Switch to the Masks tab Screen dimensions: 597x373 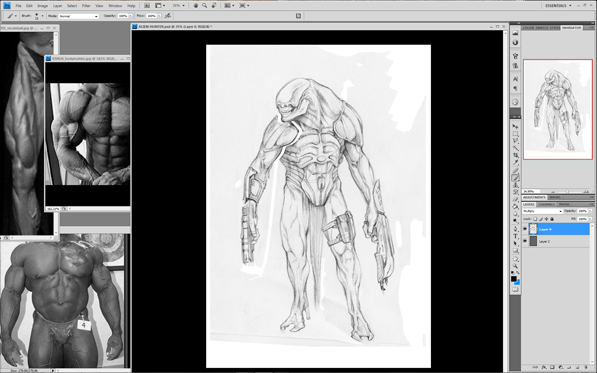coord(555,197)
